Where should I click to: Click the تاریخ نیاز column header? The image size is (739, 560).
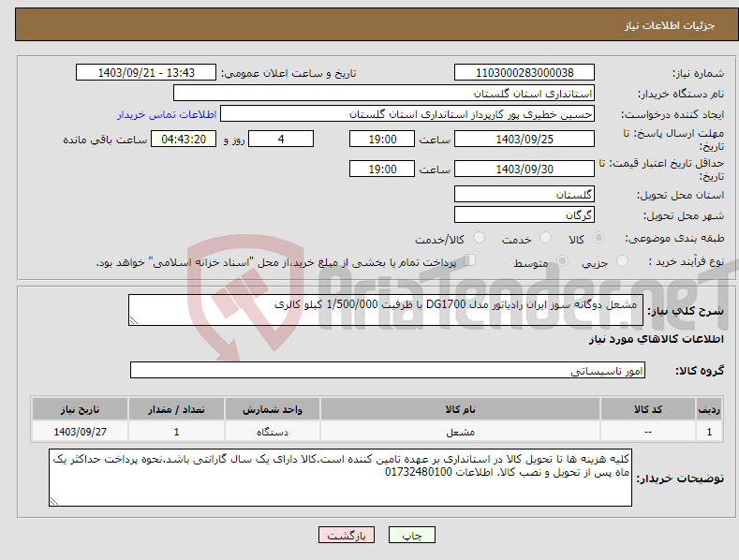tap(80, 409)
